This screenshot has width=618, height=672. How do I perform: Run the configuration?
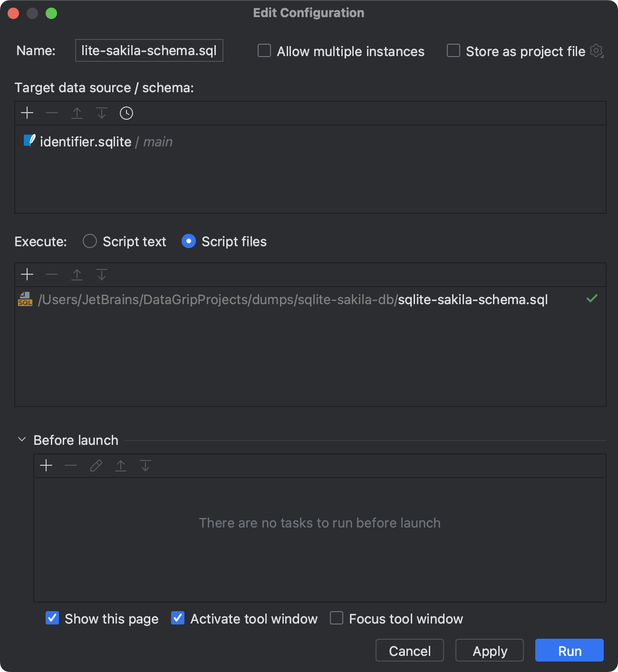[x=569, y=650]
